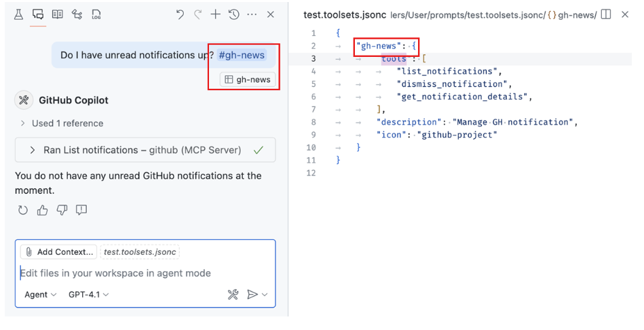
Task: Click "Manage GH notification" value
Action: click(x=512, y=122)
